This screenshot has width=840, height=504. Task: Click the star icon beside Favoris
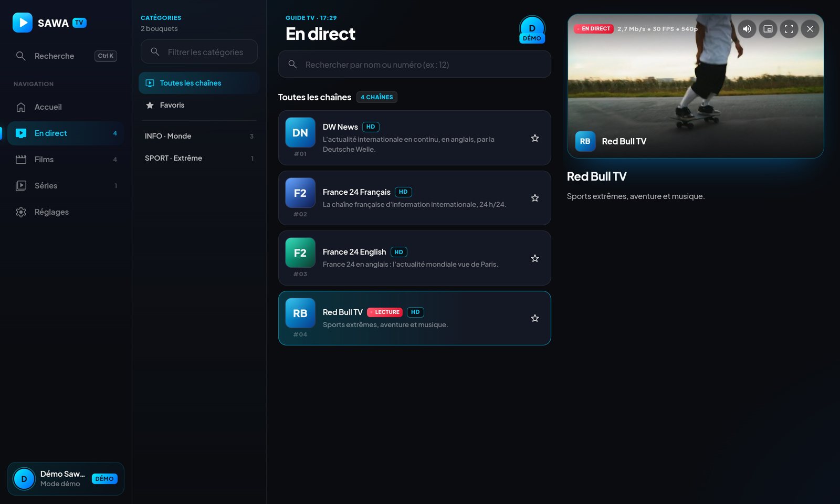tap(150, 105)
